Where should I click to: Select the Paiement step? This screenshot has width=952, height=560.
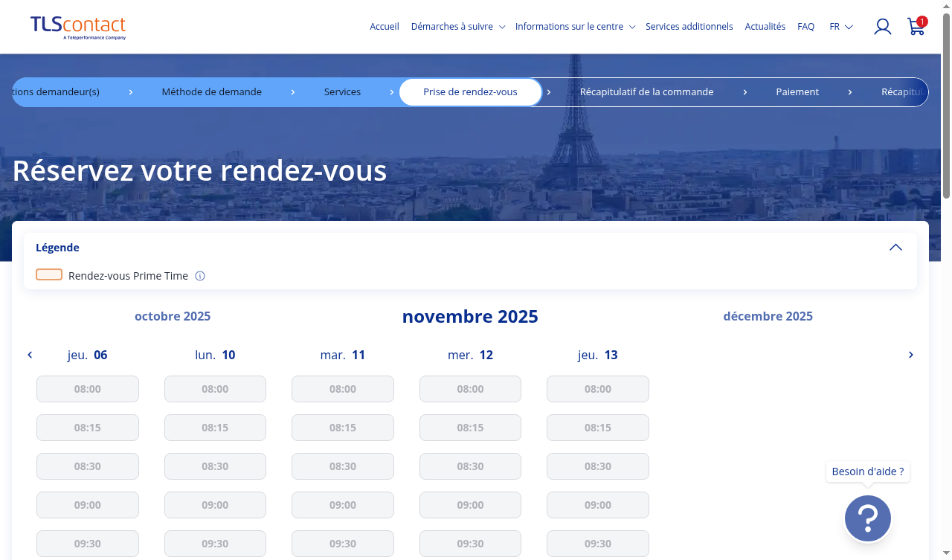797,92
